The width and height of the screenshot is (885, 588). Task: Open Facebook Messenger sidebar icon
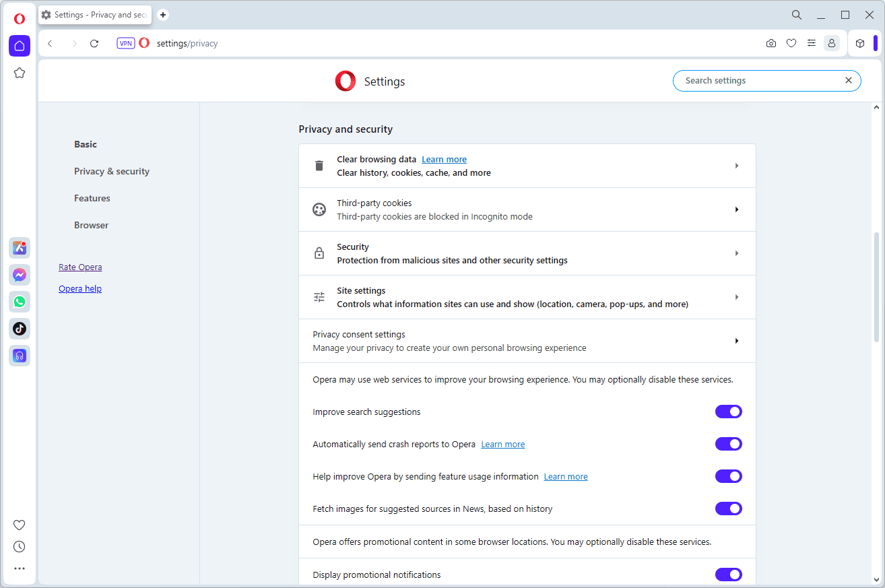tap(20, 275)
